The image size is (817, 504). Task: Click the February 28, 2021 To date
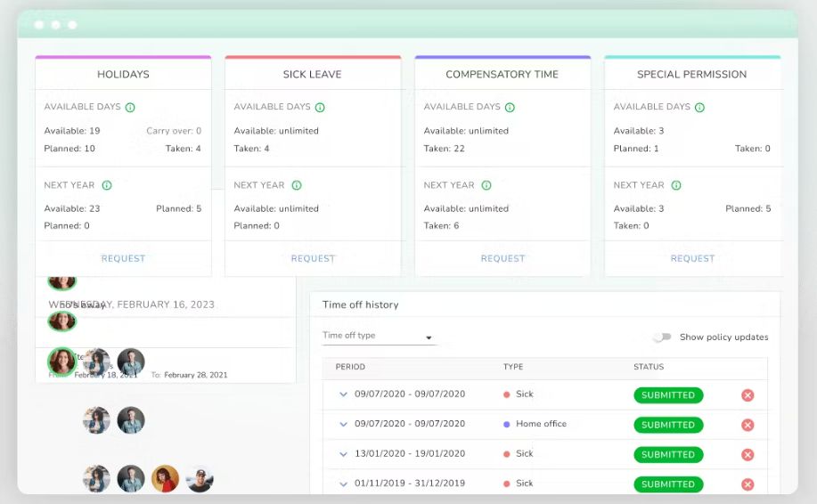(x=195, y=375)
